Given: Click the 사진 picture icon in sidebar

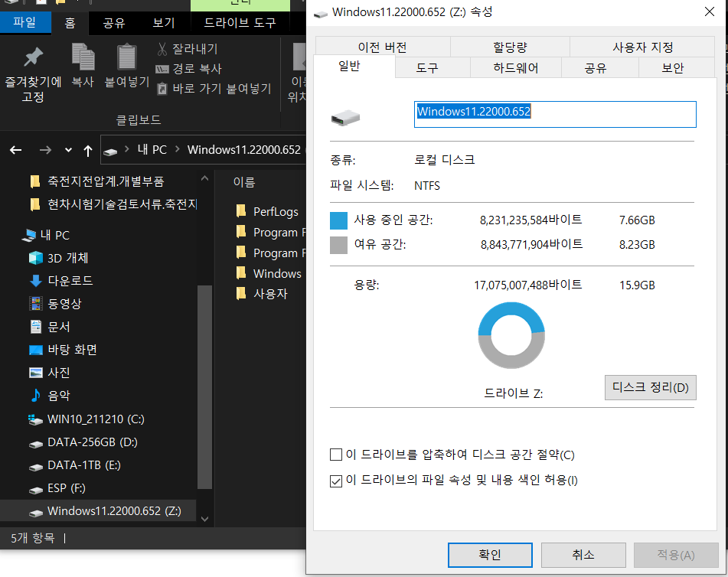Looking at the screenshot, I should click(36, 372).
